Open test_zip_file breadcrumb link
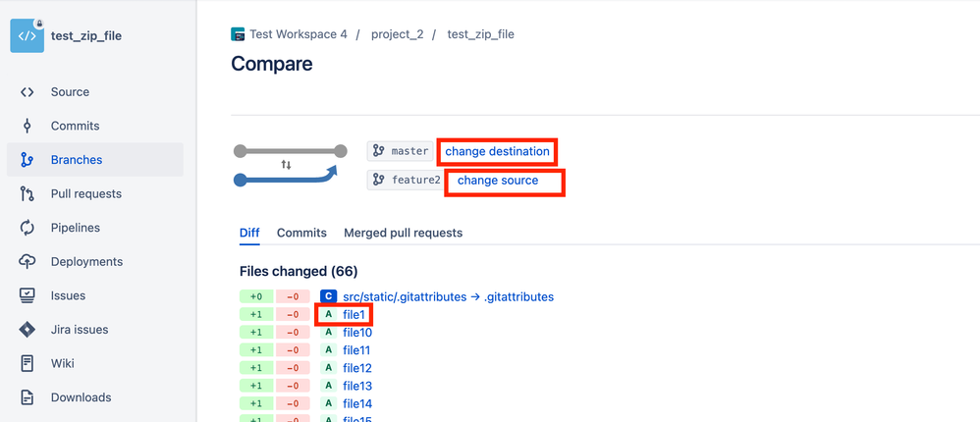This screenshot has width=980, height=422. tap(480, 34)
